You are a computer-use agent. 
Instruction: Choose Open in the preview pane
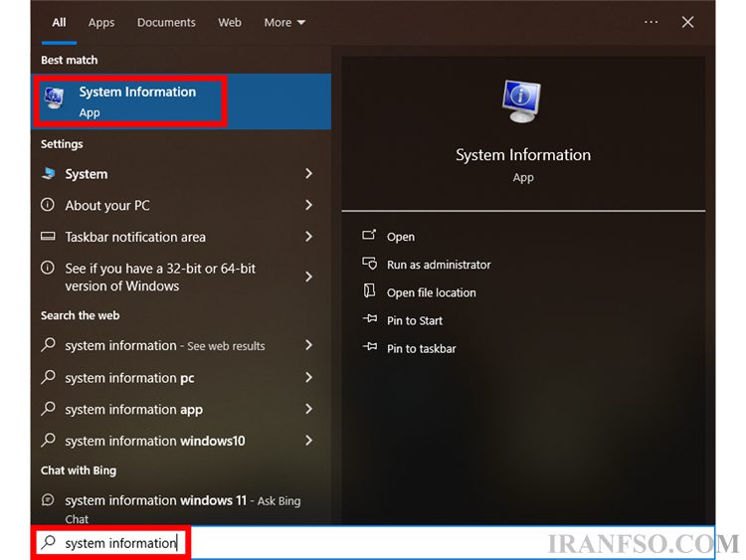tap(401, 237)
